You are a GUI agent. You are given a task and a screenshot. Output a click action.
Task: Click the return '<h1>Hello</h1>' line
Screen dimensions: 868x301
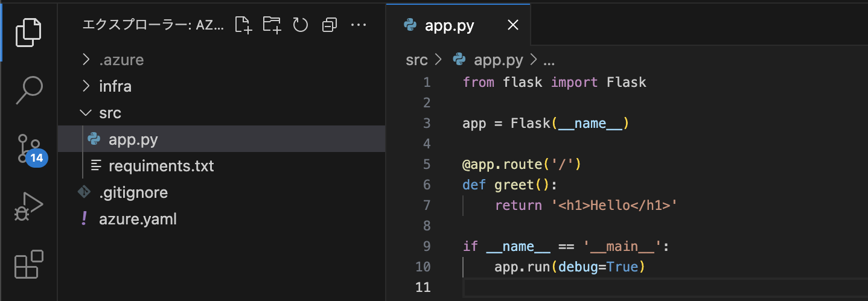pos(586,205)
